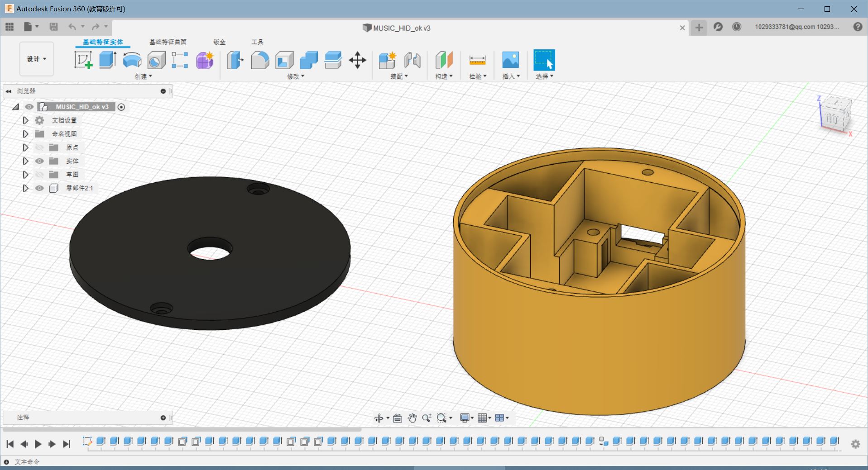
Task: Switch to the 基础特征实体 tab
Action: [x=103, y=42]
